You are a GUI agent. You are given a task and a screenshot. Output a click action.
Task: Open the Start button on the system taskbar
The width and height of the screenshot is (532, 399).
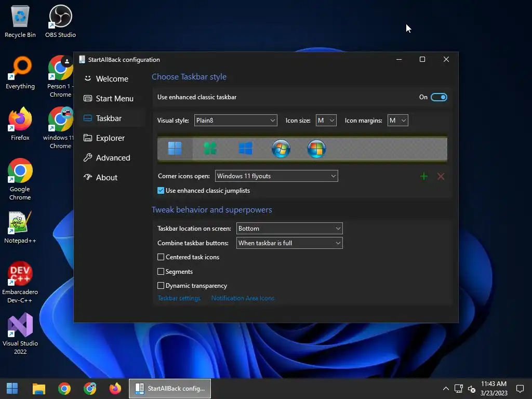click(x=12, y=388)
